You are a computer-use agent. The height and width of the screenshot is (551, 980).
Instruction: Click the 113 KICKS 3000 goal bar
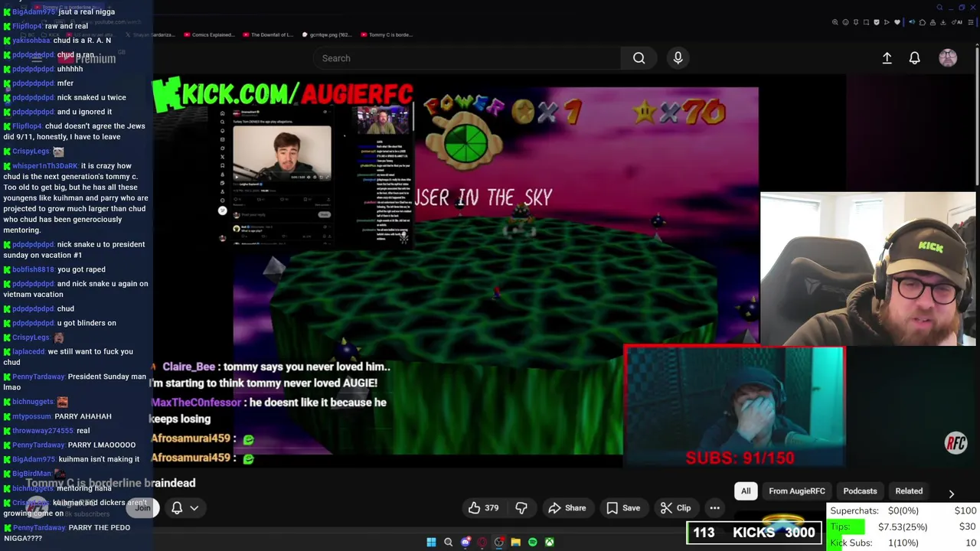pyautogui.click(x=754, y=533)
